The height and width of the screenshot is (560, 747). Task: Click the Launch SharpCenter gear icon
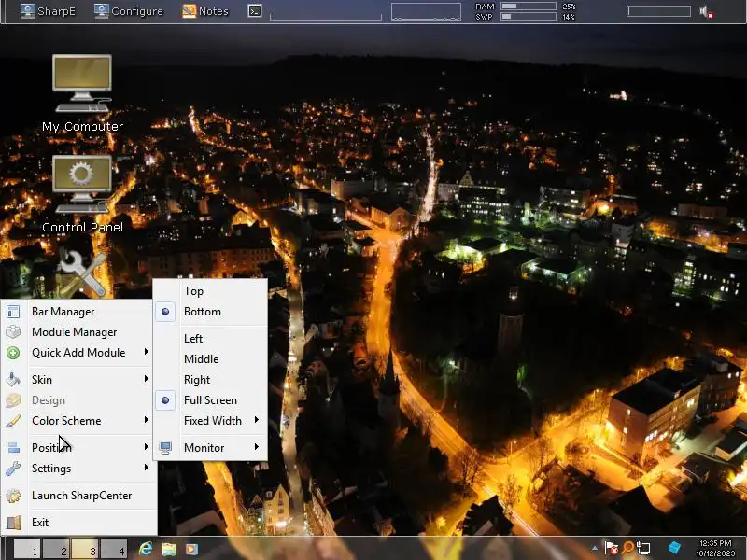click(13, 496)
